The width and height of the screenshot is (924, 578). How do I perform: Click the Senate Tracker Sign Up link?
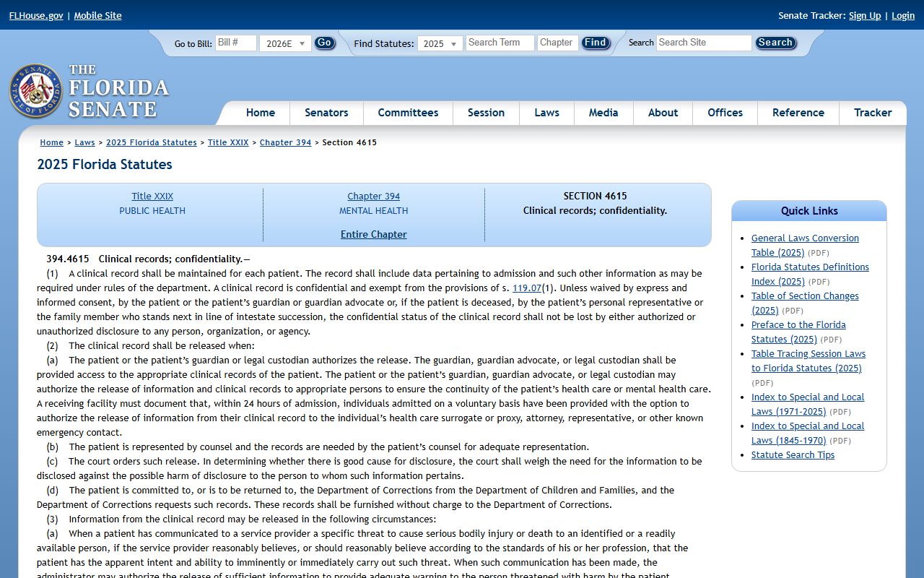(865, 15)
